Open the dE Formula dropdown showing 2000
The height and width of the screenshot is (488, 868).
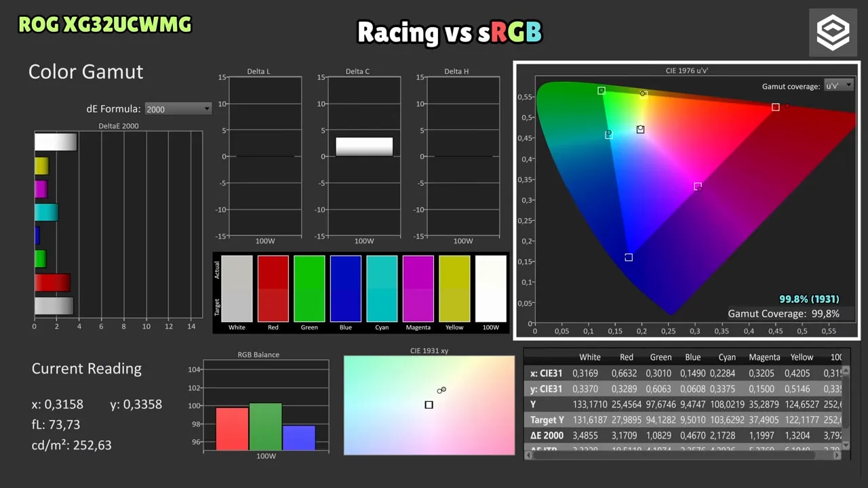tap(178, 108)
